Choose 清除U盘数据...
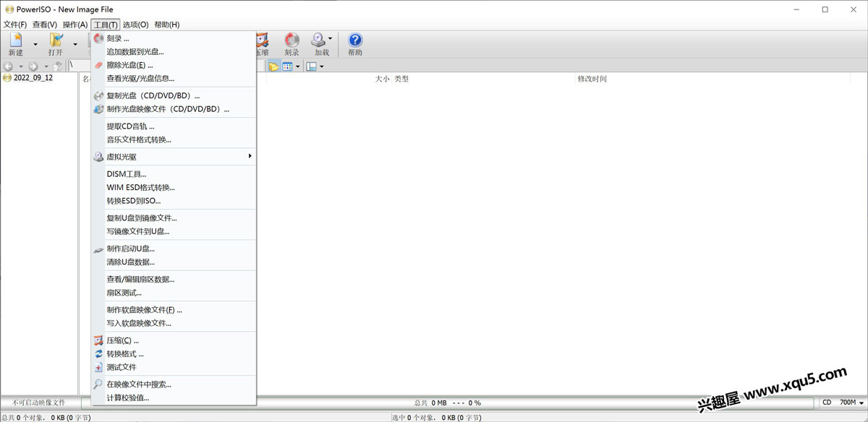 pyautogui.click(x=174, y=262)
